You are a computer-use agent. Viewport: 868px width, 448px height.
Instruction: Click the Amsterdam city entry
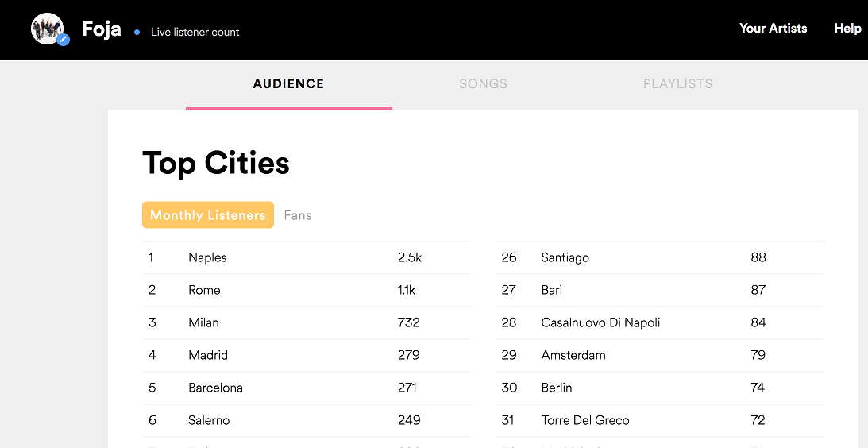(573, 355)
